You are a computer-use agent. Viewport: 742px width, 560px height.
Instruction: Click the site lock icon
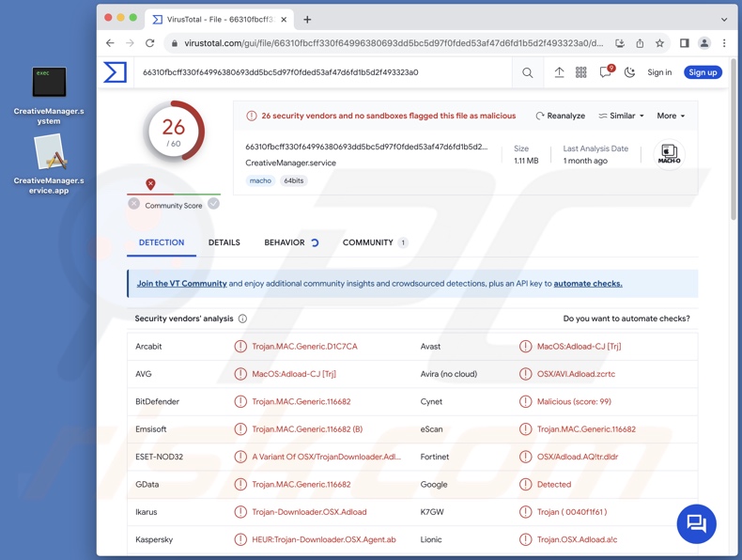pos(175,43)
